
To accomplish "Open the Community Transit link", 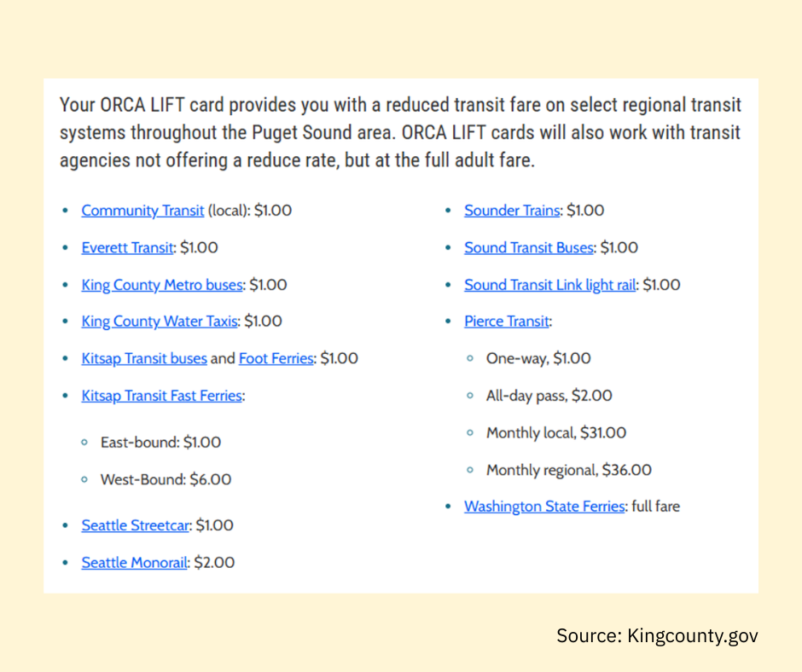I will [142, 210].
